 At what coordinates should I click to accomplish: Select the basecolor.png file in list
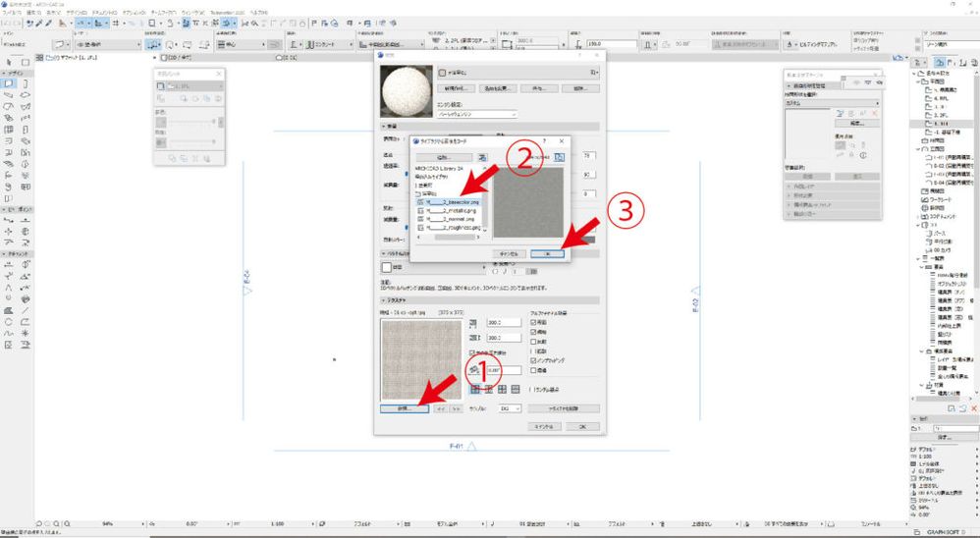pyautogui.click(x=448, y=202)
